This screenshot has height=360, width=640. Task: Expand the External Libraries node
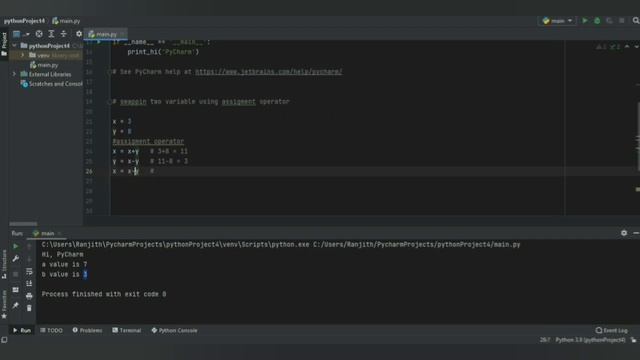click(14, 74)
